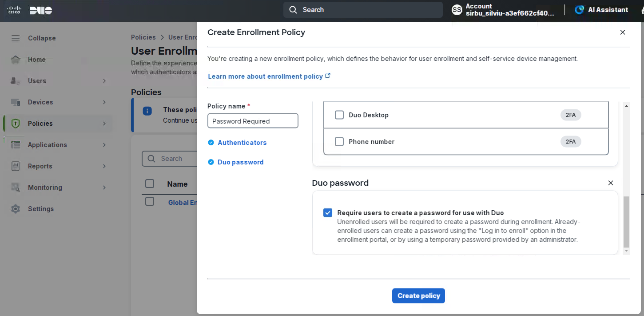Click the external link icon beside Learn more
The image size is (644, 316).
328,76
